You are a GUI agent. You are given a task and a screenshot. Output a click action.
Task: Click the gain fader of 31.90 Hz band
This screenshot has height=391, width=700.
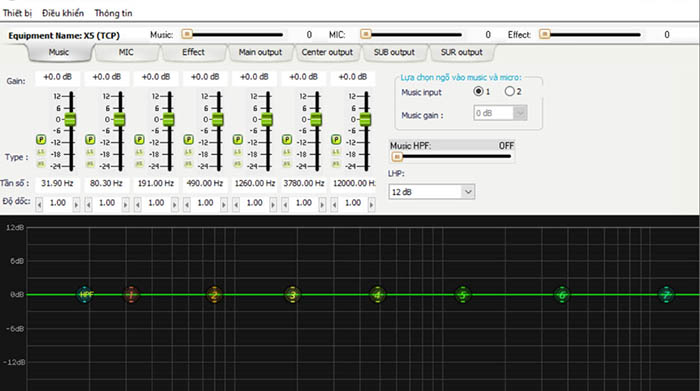coord(71,119)
